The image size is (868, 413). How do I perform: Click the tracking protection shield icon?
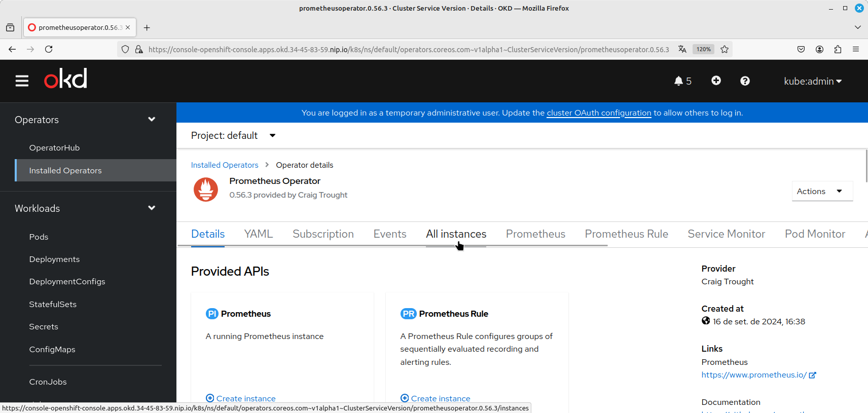125,49
